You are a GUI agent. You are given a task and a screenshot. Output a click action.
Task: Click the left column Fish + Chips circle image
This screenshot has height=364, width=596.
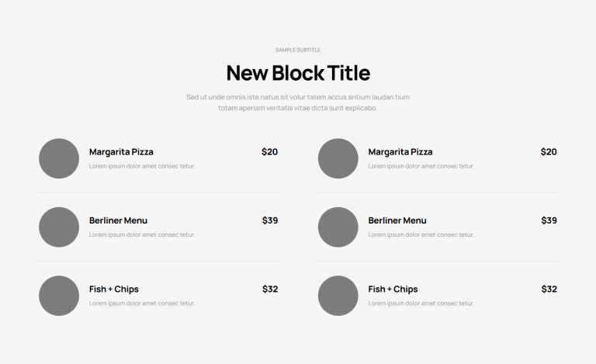(59, 296)
